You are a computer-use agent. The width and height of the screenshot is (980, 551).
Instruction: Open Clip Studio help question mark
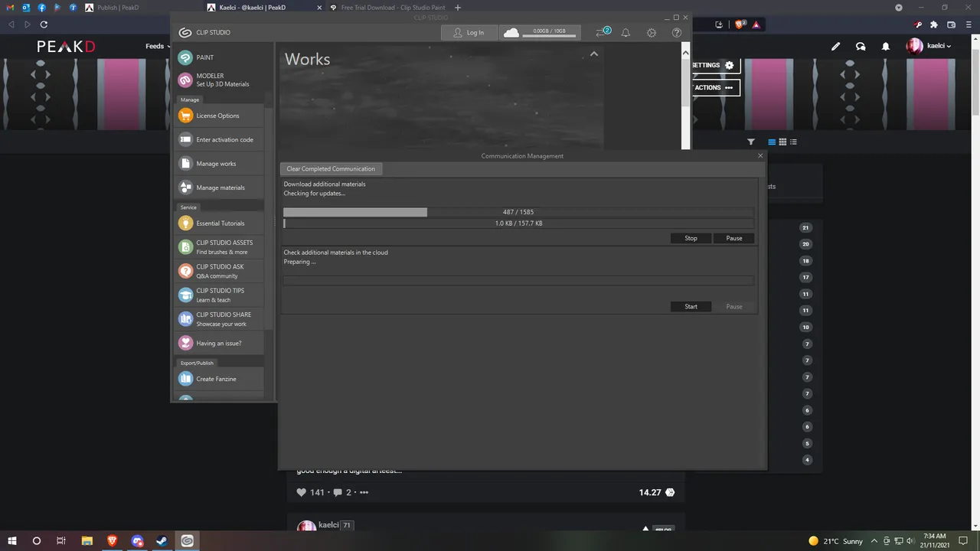coord(677,33)
